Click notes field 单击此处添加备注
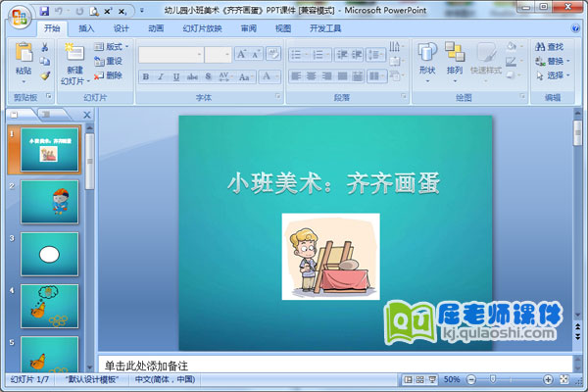Image resolution: width=588 pixels, height=392 pixels. click(335, 365)
